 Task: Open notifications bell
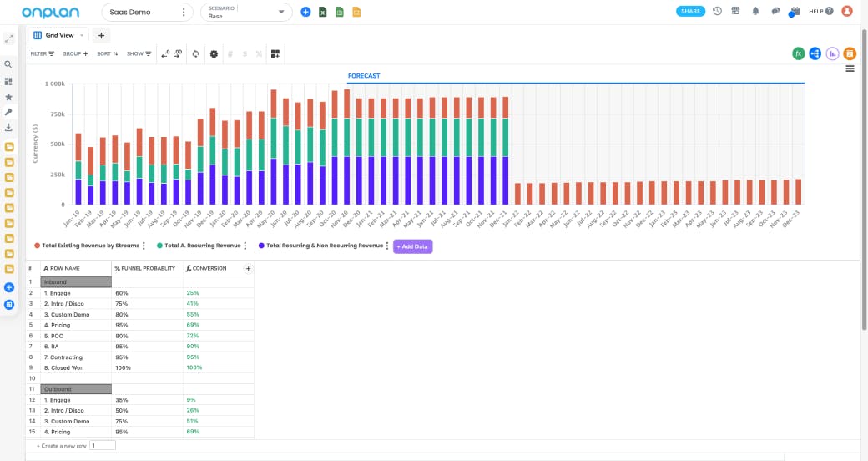click(755, 11)
